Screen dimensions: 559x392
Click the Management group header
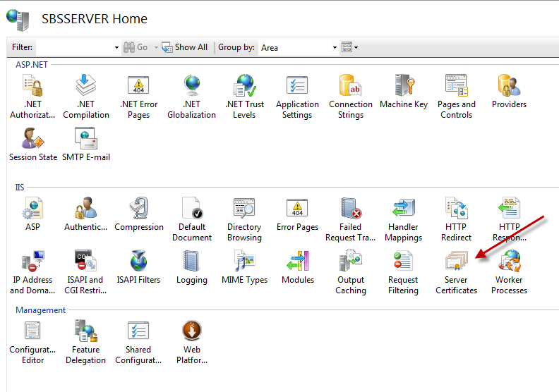tap(40, 310)
